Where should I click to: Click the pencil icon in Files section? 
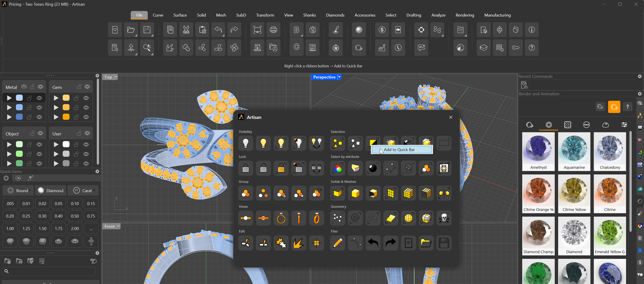click(338, 243)
